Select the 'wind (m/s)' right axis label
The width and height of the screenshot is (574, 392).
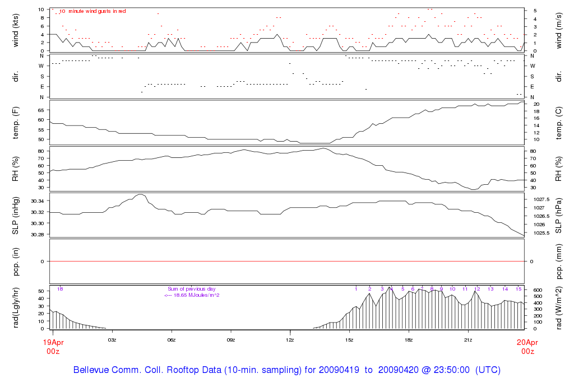point(559,30)
